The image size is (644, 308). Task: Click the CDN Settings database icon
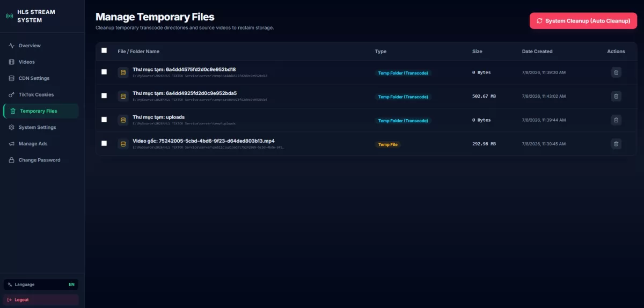coord(12,78)
